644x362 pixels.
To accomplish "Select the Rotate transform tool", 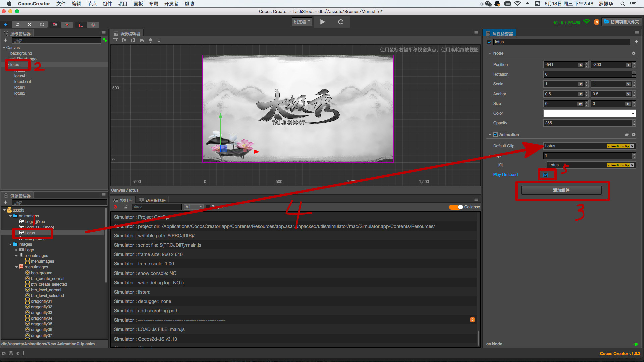I will (x=18, y=24).
